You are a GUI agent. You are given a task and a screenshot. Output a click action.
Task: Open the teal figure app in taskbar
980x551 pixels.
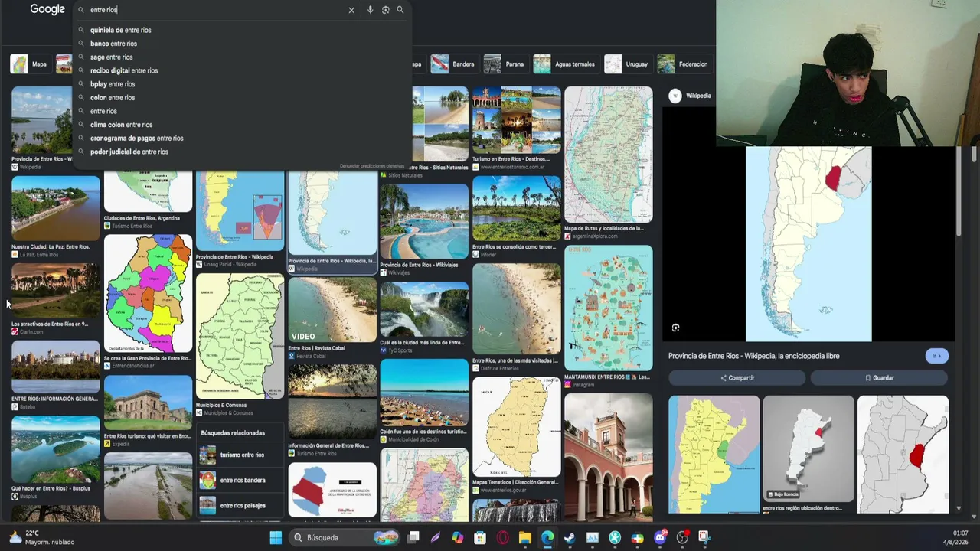(x=615, y=537)
